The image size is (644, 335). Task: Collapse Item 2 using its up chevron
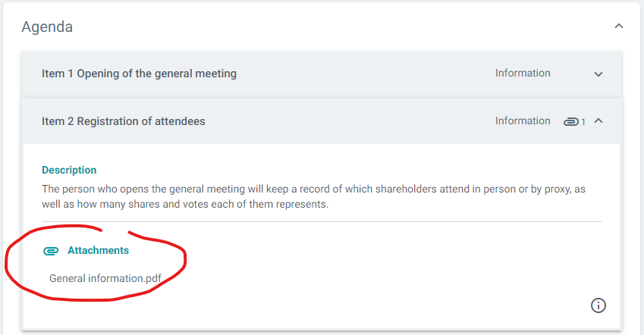[598, 121]
